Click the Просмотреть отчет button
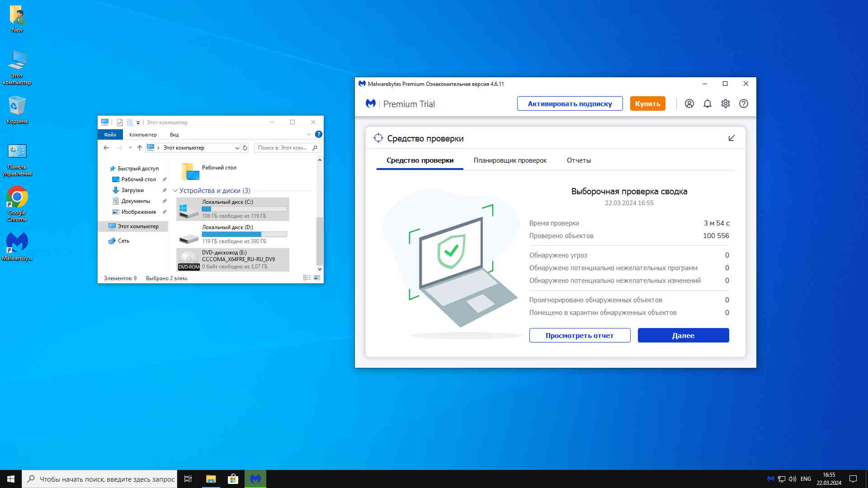868x488 pixels. click(579, 335)
